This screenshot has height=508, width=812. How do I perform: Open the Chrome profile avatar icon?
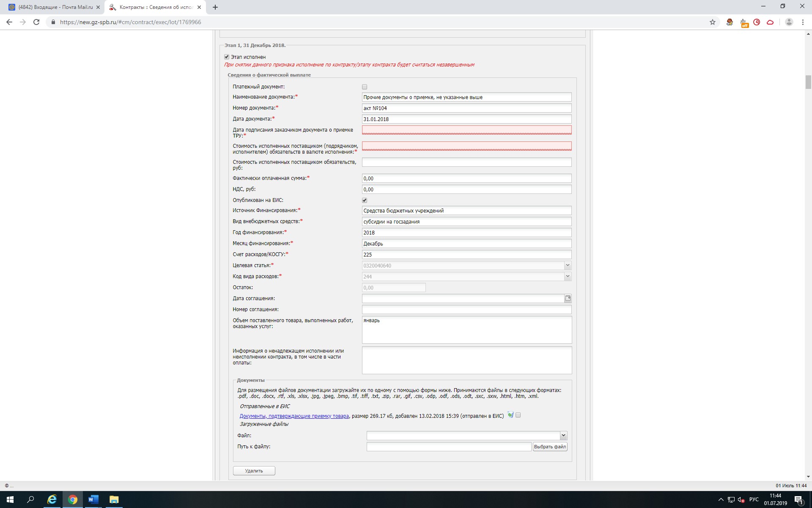pyautogui.click(x=789, y=22)
